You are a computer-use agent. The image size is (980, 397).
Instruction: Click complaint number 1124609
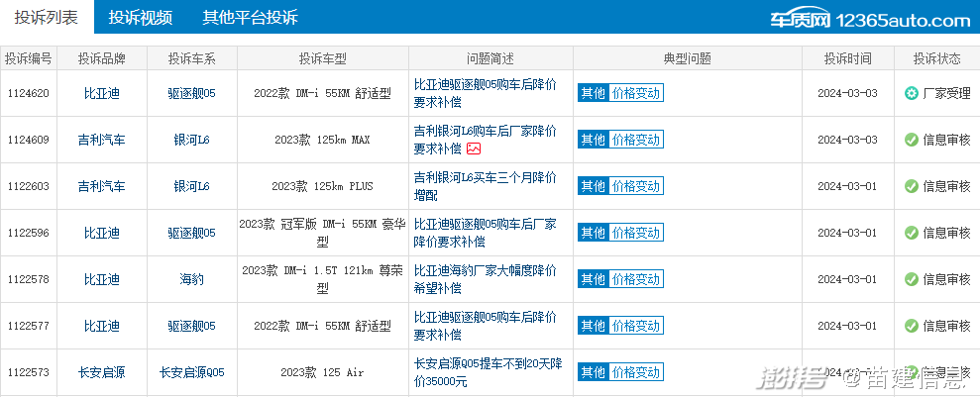28,140
